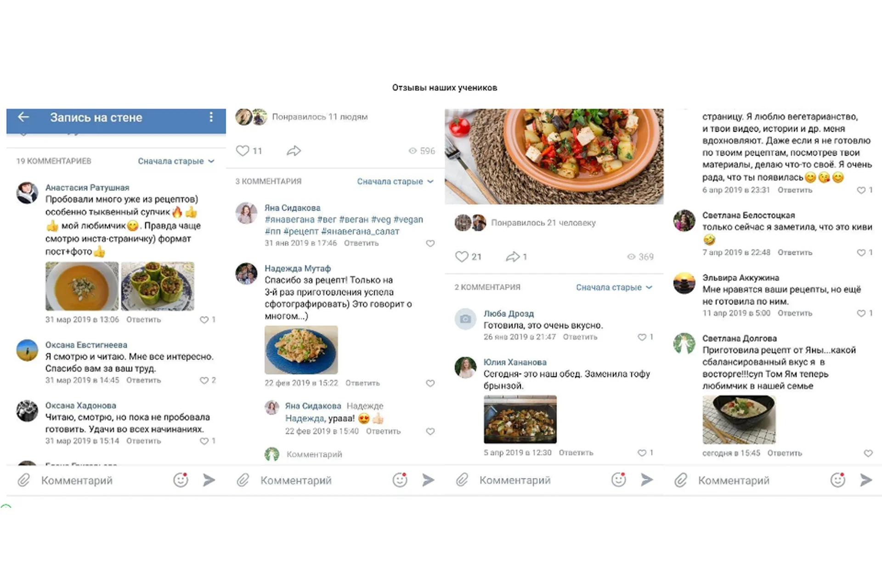Click Ответить under Светлана Долгова's comment
The image size is (882, 588).
785,453
